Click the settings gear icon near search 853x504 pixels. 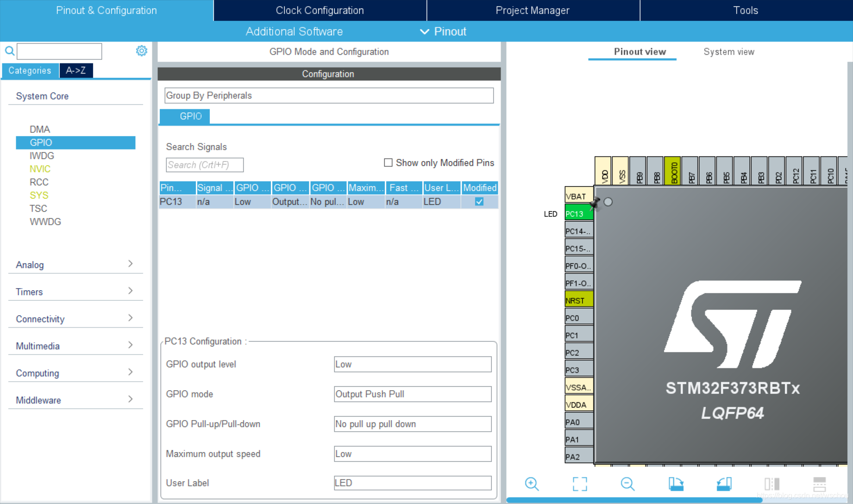point(141,50)
